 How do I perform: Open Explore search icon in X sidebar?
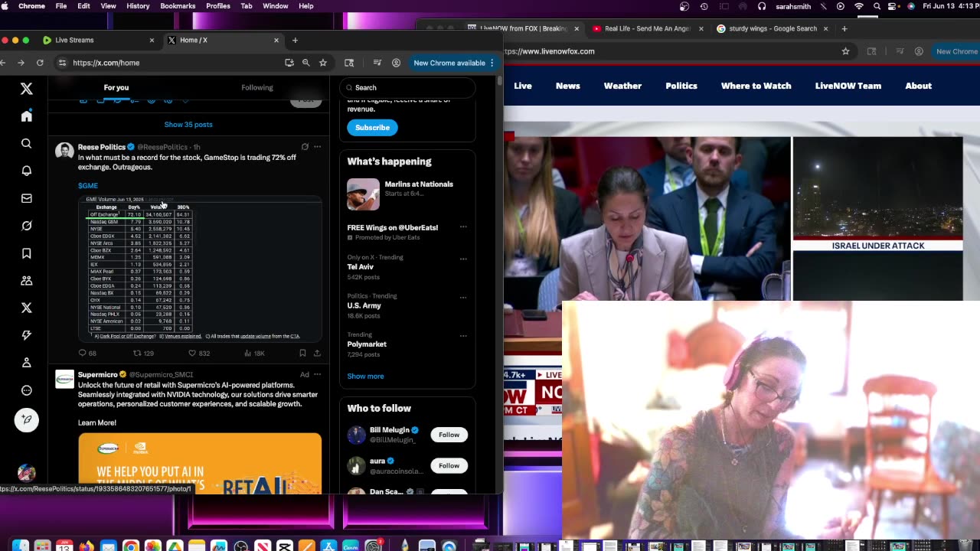(x=26, y=144)
